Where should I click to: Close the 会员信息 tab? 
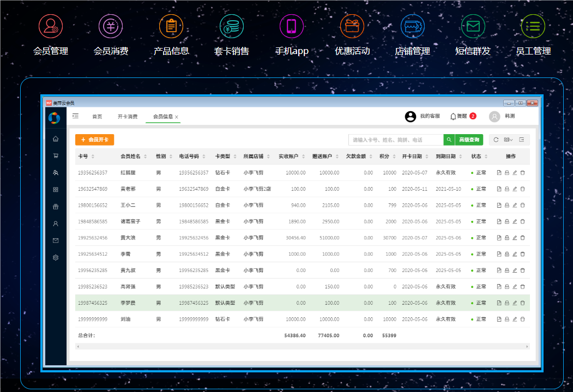[x=177, y=117]
